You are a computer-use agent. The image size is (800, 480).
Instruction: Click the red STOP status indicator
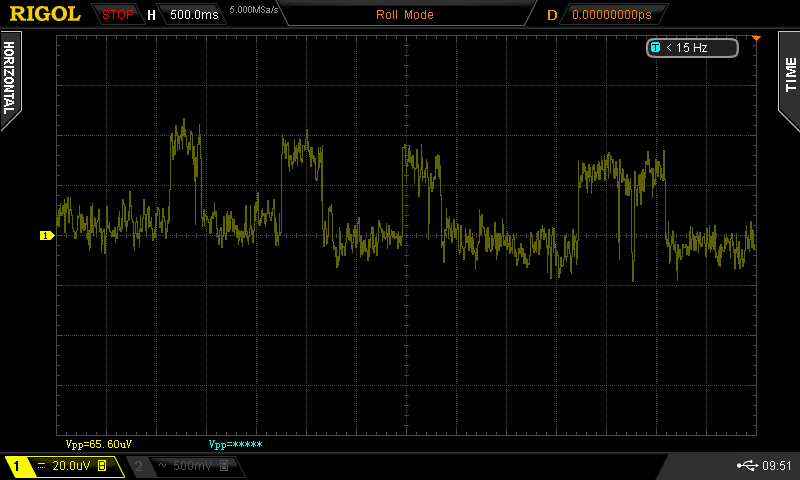(x=117, y=15)
